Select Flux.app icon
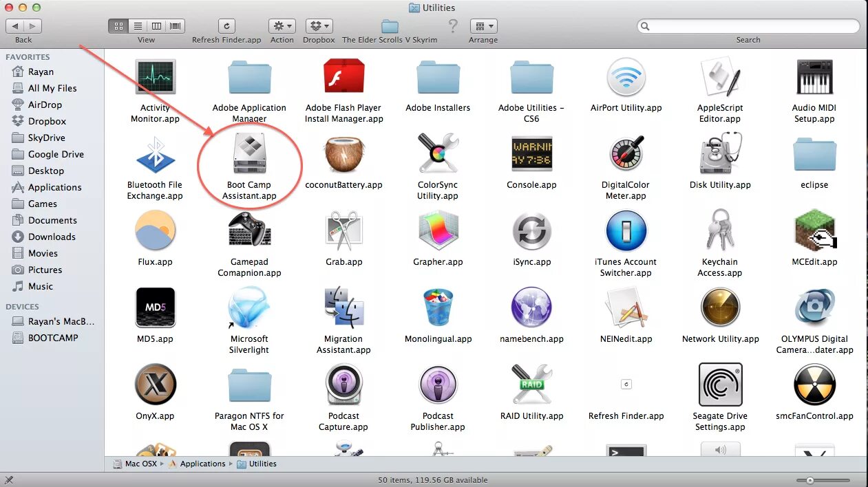Viewport: 868px width, 487px height. pyautogui.click(x=155, y=231)
